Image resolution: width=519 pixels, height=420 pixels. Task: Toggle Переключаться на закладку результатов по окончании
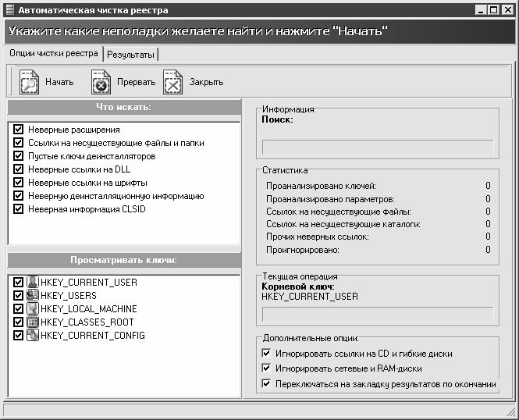[x=267, y=383]
